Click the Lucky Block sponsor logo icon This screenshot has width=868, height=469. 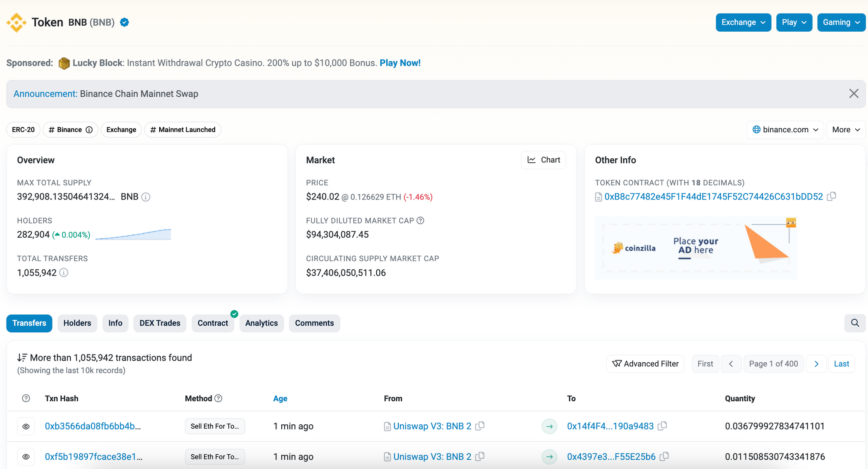(x=64, y=63)
